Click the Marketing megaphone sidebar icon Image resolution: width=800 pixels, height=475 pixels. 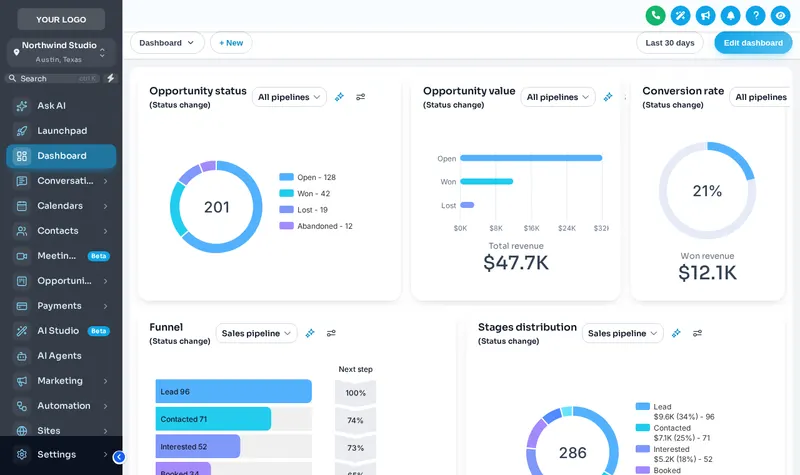pyautogui.click(x=22, y=381)
